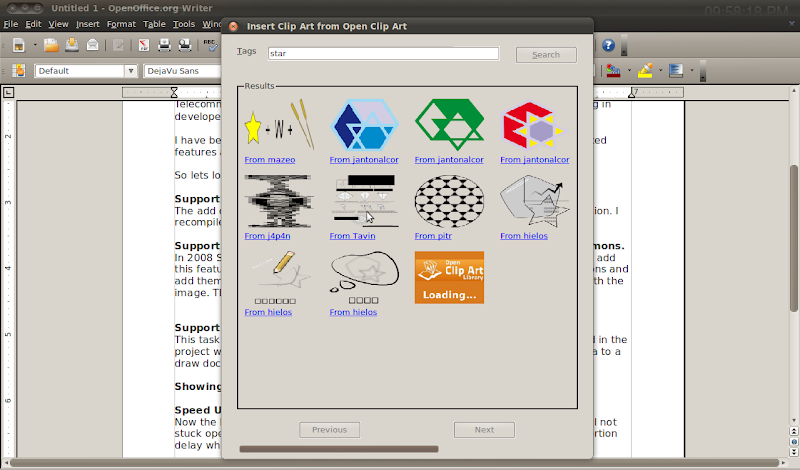Expand the standard toolbar overflow arrow

624,45
